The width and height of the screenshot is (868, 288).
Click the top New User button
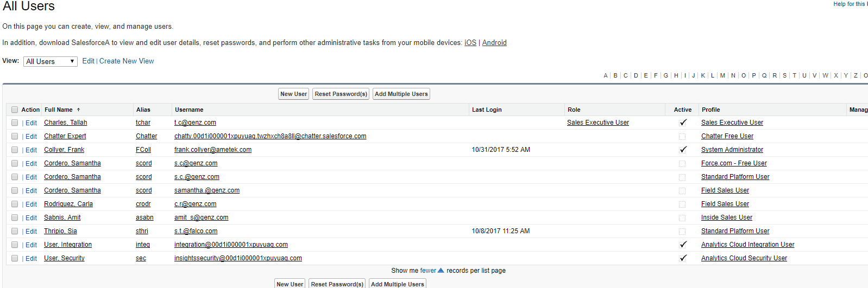tap(293, 94)
